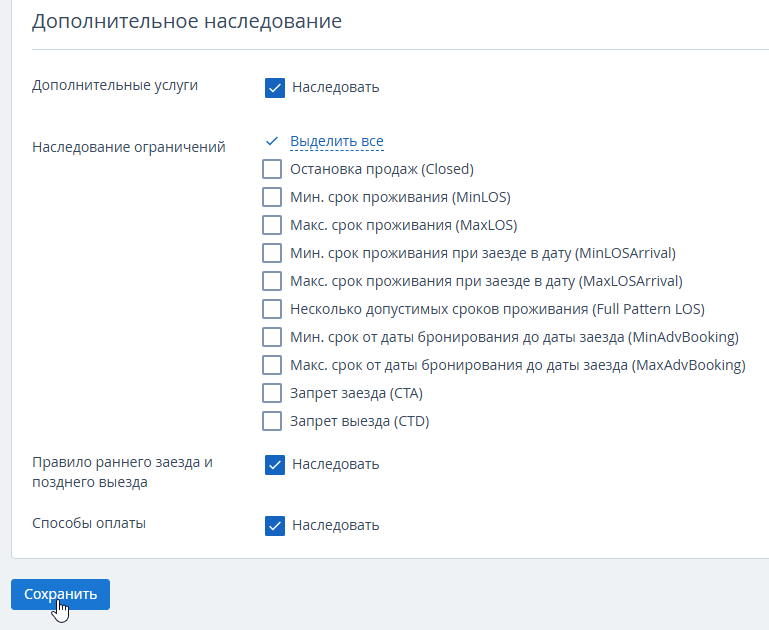Enable Остановка продаж (Closed) checkbox
This screenshot has width=769, height=630.
272,169
